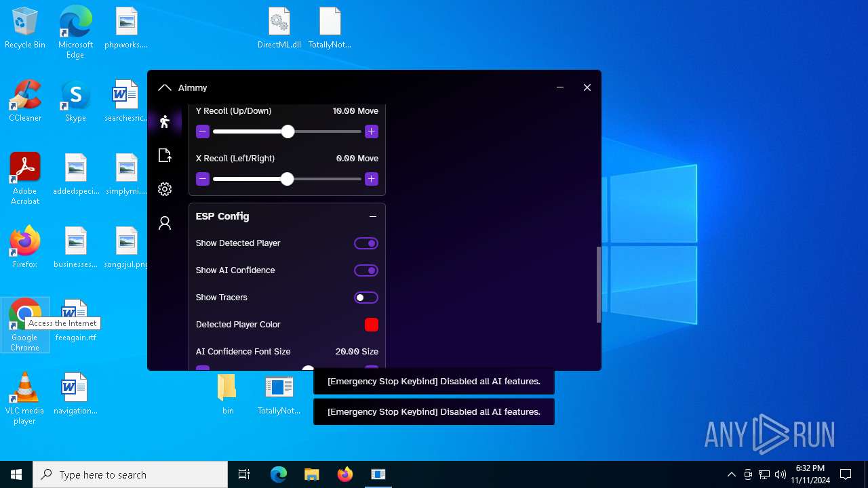The width and height of the screenshot is (868, 488).
Task: Select the navigation Word document
Action: pos(75,394)
